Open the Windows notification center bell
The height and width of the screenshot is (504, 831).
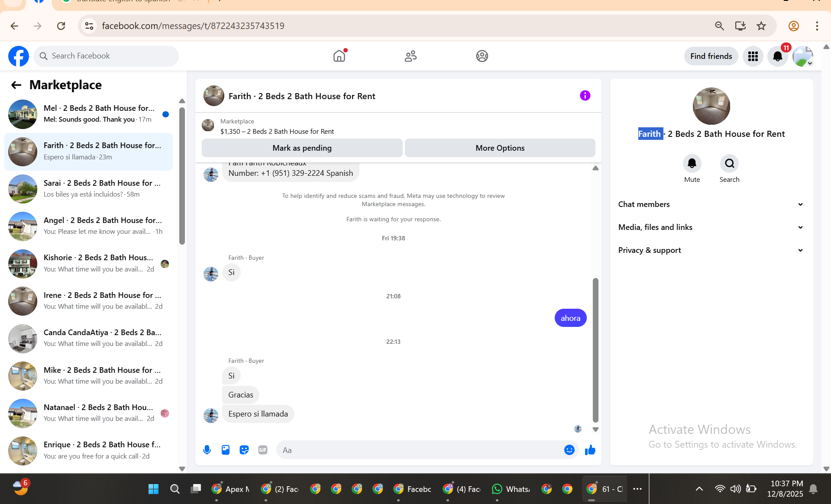pyautogui.click(x=813, y=489)
